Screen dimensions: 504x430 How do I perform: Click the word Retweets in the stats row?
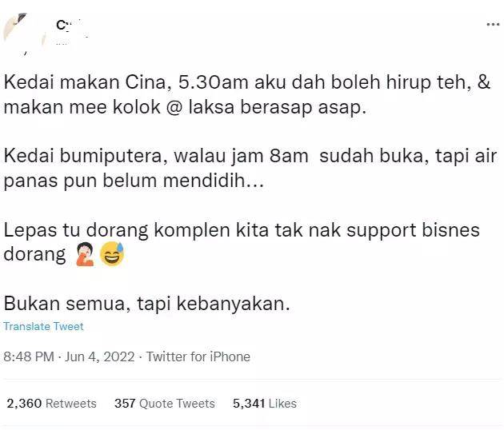[x=71, y=404]
